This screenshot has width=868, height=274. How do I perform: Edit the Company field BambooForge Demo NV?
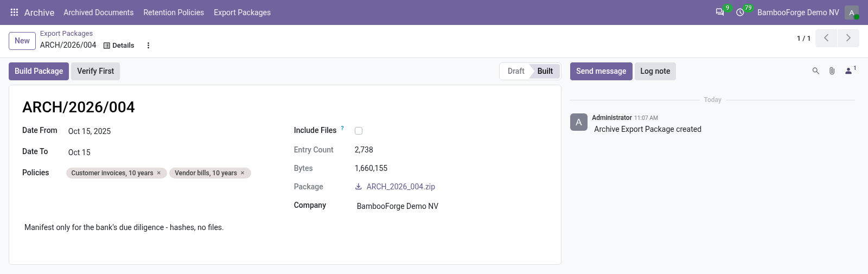[x=451, y=206]
